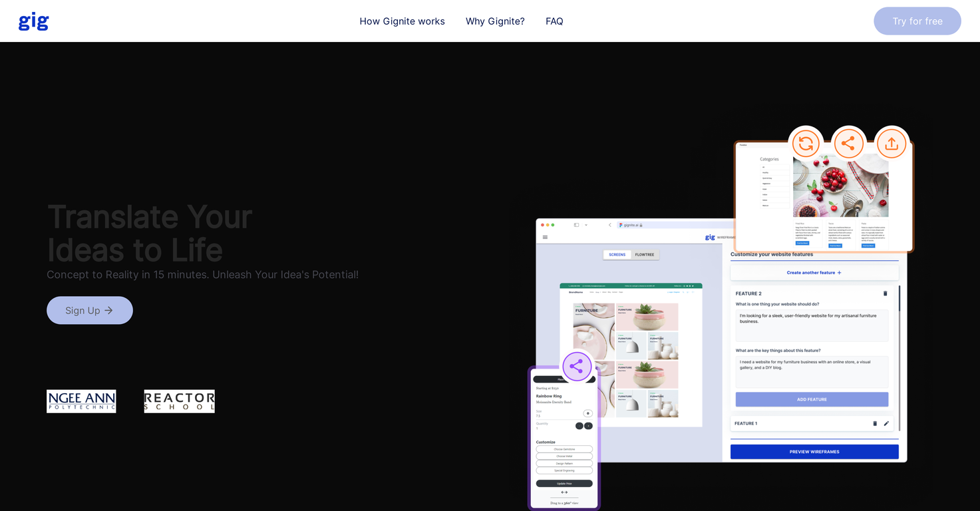Click the Sign Up button

click(x=90, y=310)
